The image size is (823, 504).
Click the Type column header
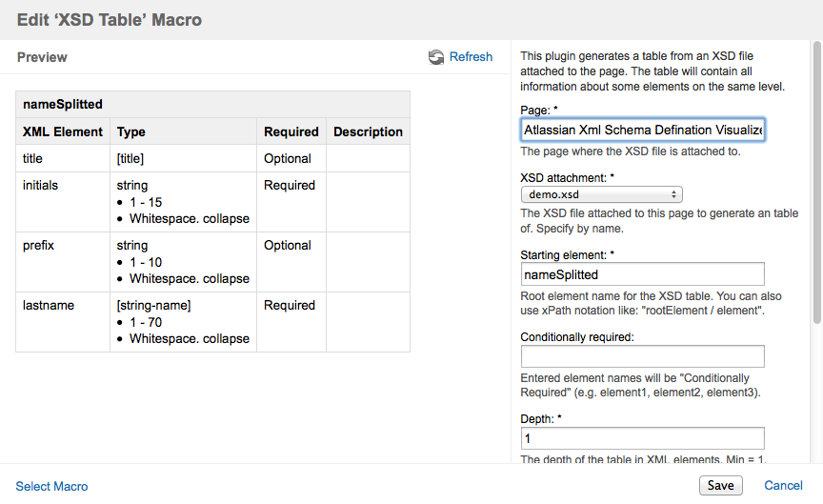pos(131,131)
